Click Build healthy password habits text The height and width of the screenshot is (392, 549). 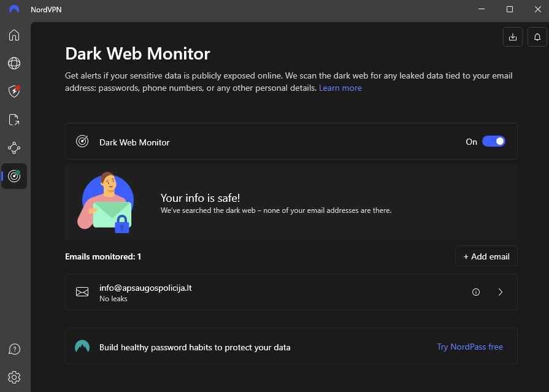[x=194, y=347]
